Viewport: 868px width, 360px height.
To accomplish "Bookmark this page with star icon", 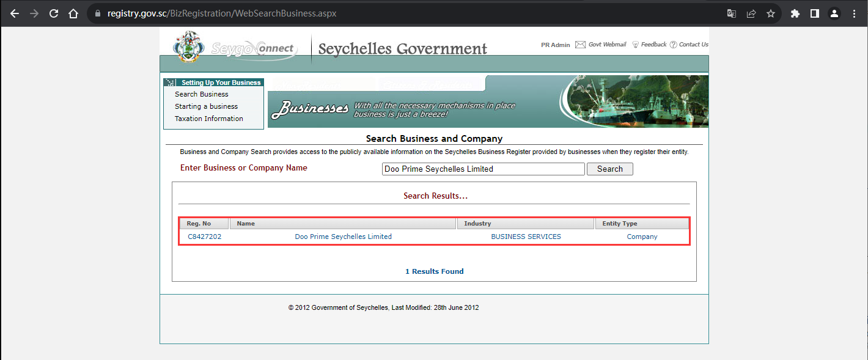I will click(771, 13).
